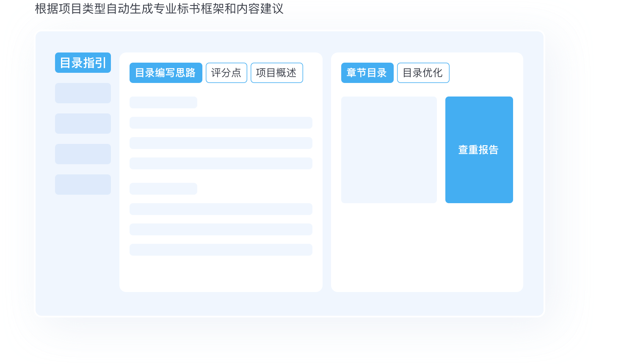Click the second short heading placeholder in middle panel
The height and width of the screenshot is (364, 635).
point(163,189)
